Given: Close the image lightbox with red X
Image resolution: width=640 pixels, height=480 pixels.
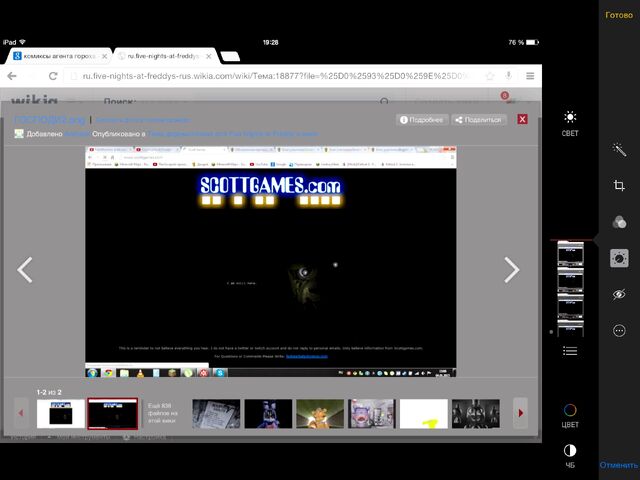Looking at the screenshot, I should click(x=522, y=119).
